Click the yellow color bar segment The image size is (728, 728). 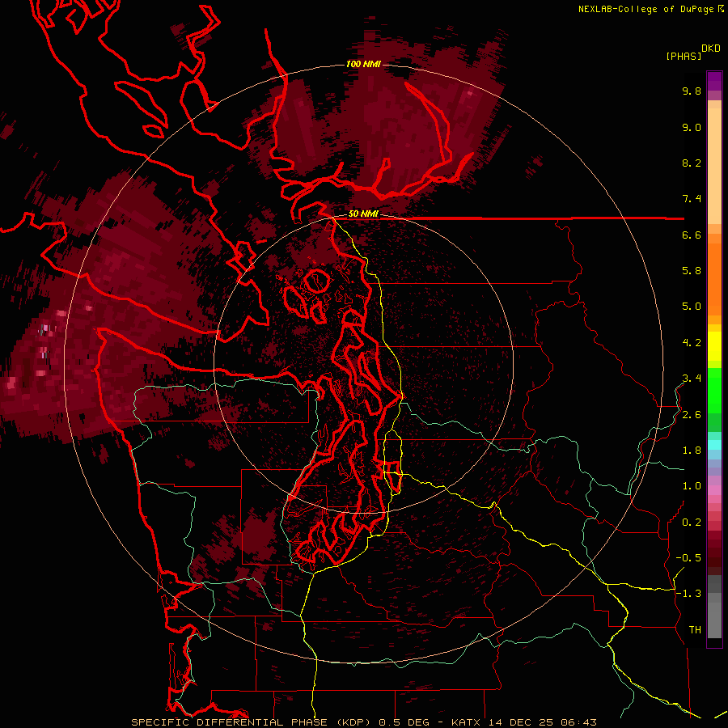(x=714, y=346)
